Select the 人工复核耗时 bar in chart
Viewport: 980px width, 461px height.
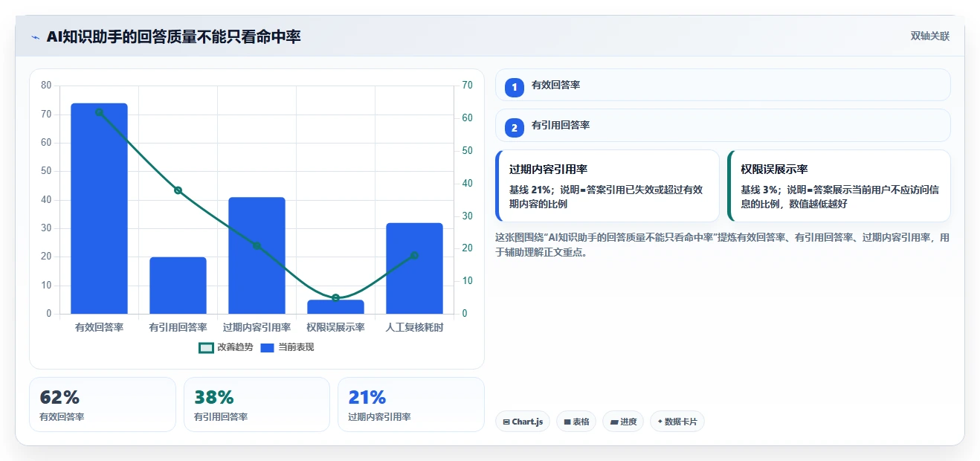(x=414, y=268)
